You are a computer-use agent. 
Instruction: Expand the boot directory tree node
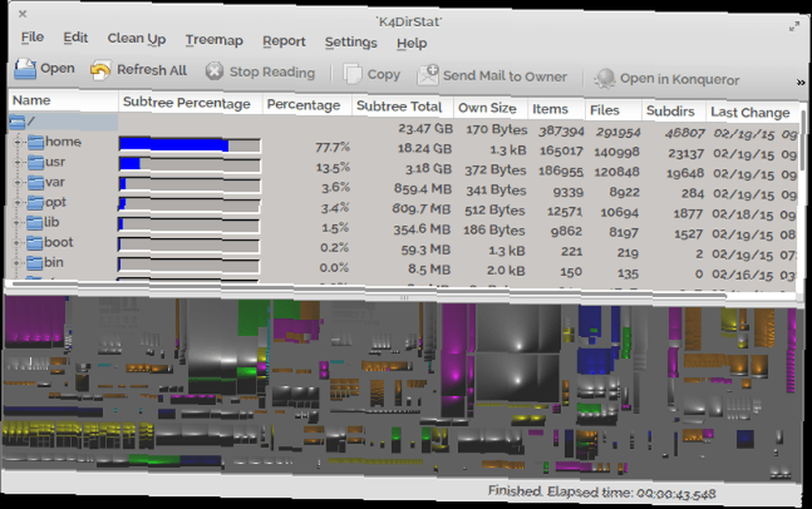click(16, 243)
